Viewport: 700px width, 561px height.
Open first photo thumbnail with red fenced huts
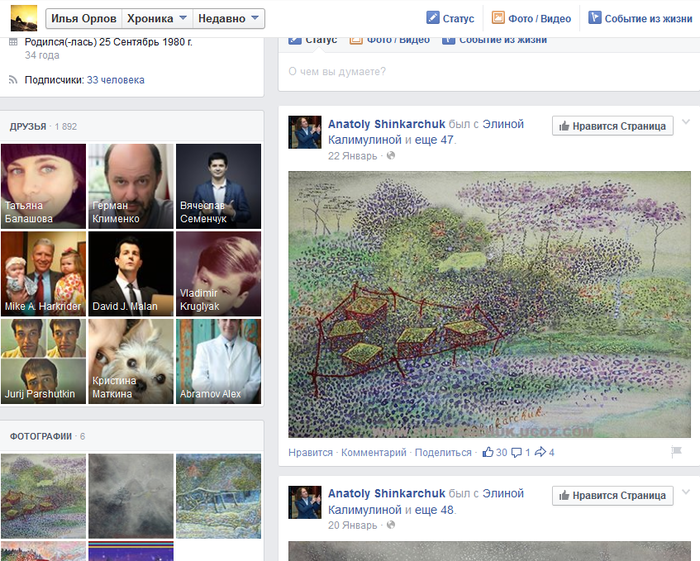pos(43,496)
